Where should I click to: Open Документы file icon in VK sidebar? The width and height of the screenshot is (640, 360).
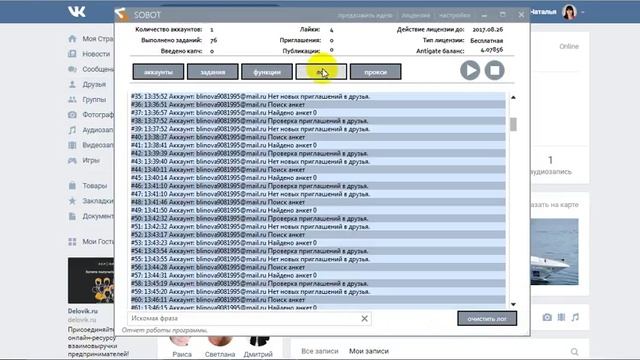[72, 216]
